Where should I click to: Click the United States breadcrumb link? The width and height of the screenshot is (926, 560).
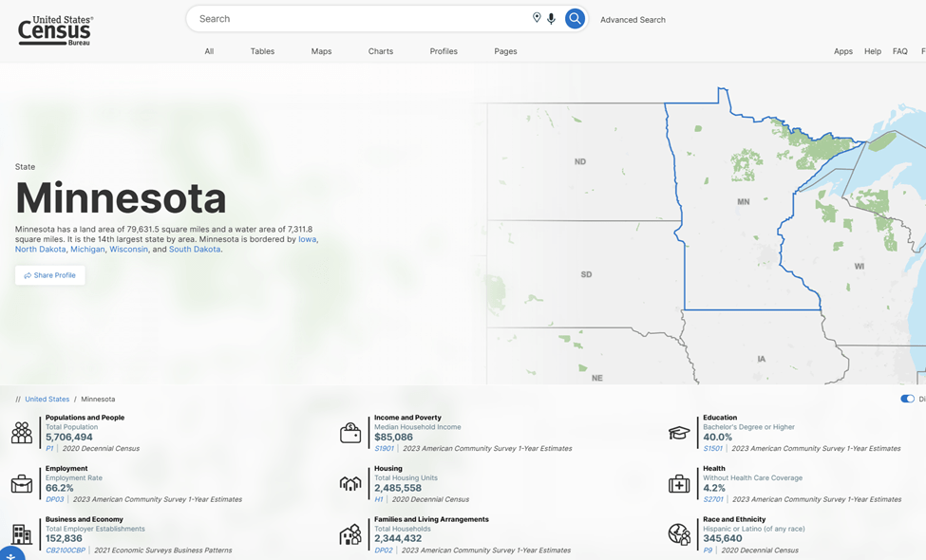[x=47, y=400]
